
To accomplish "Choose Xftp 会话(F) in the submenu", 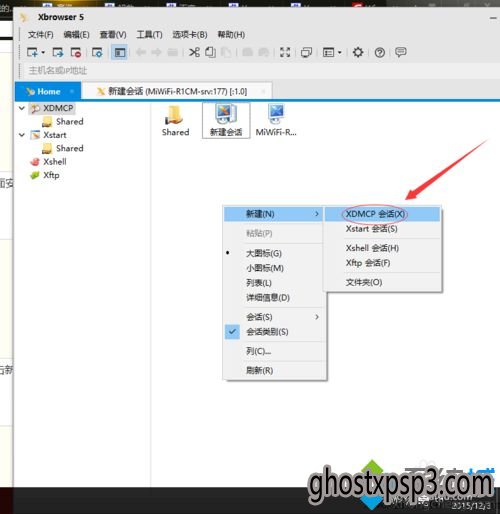I will [x=382, y=263].
